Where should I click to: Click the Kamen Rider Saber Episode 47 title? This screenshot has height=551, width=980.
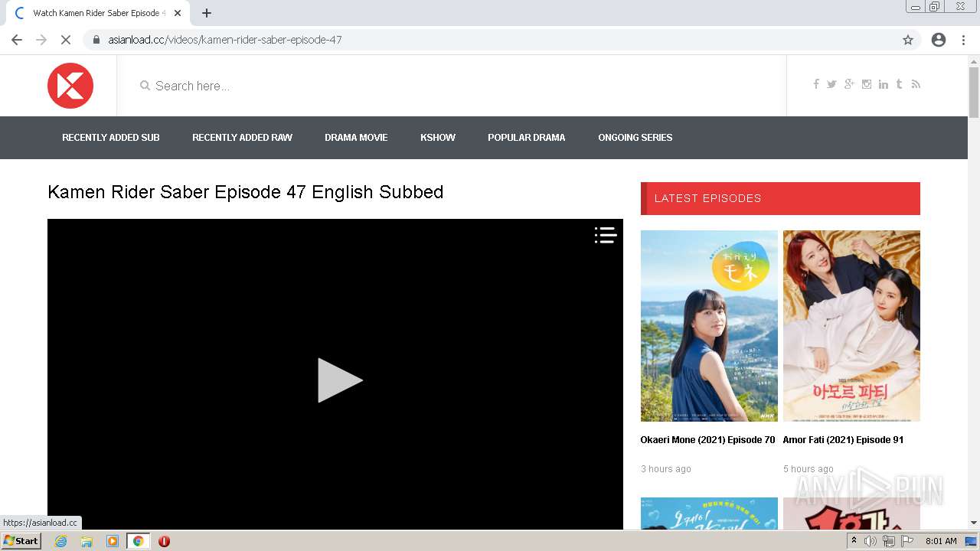point(246,192)
